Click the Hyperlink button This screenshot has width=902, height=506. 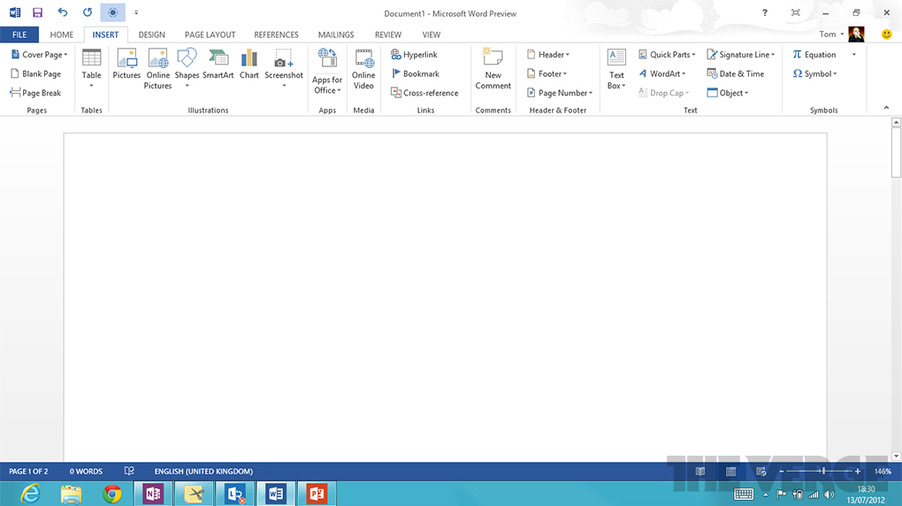tap(414, 55)
